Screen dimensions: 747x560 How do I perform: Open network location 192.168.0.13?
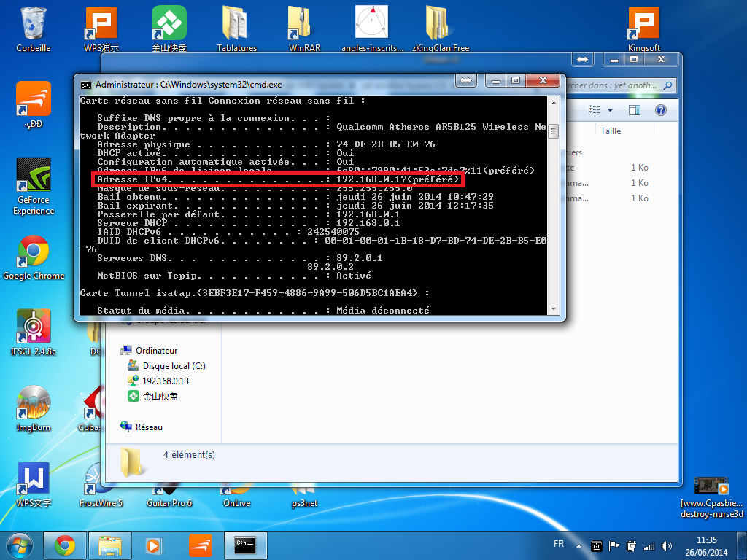(x=165, y=381)
